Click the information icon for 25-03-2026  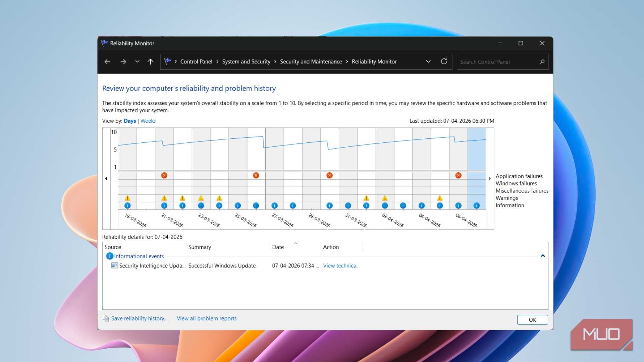(x=237, y=205)
